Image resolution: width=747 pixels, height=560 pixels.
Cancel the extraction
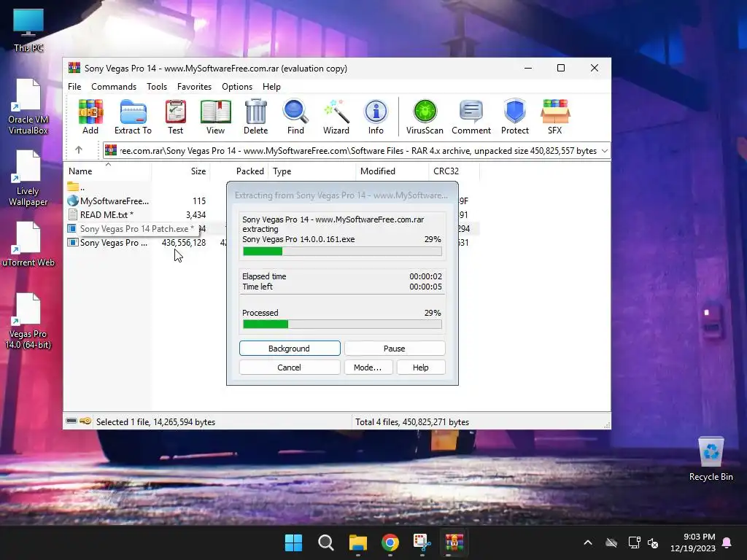(x=290, y=367)
